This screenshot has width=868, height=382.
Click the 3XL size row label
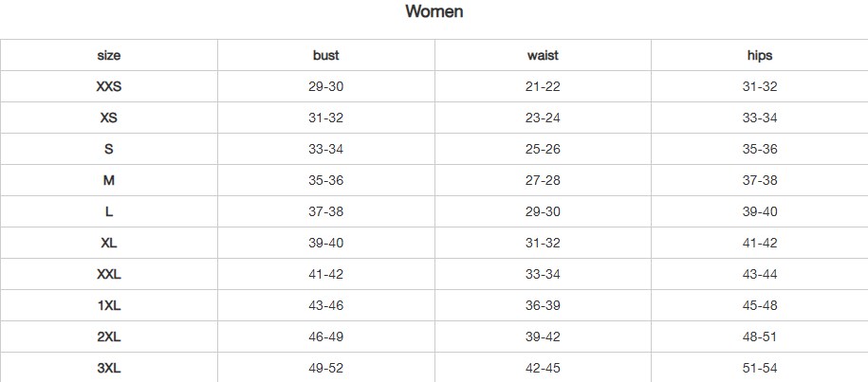[x=109, y=369]
